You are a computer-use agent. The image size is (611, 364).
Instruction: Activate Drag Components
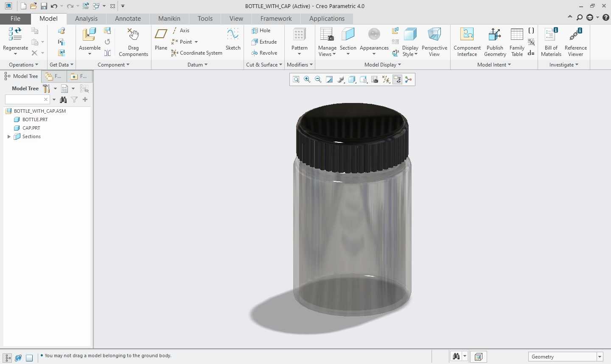(133, 42)
